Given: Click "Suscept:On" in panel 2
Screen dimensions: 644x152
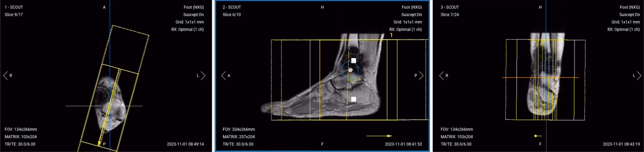Looking at the screenshot, I should coord(412,14).
